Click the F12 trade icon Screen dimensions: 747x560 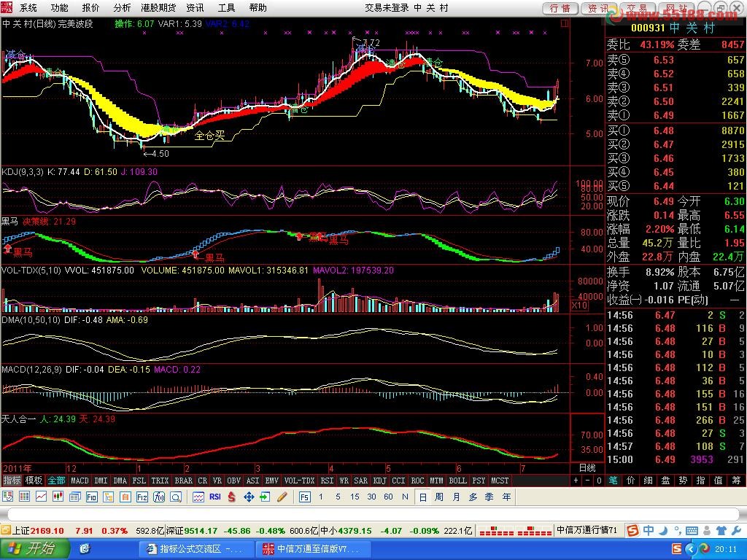pos(142,497)
